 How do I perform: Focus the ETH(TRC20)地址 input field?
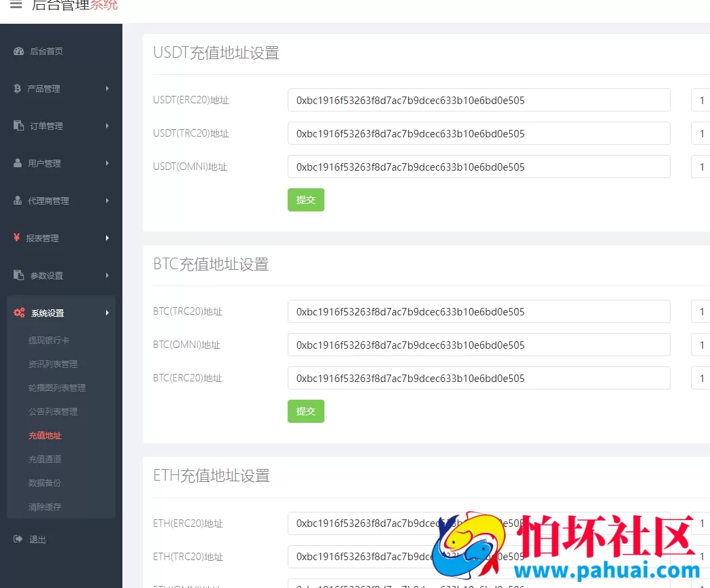click(479, 557)
